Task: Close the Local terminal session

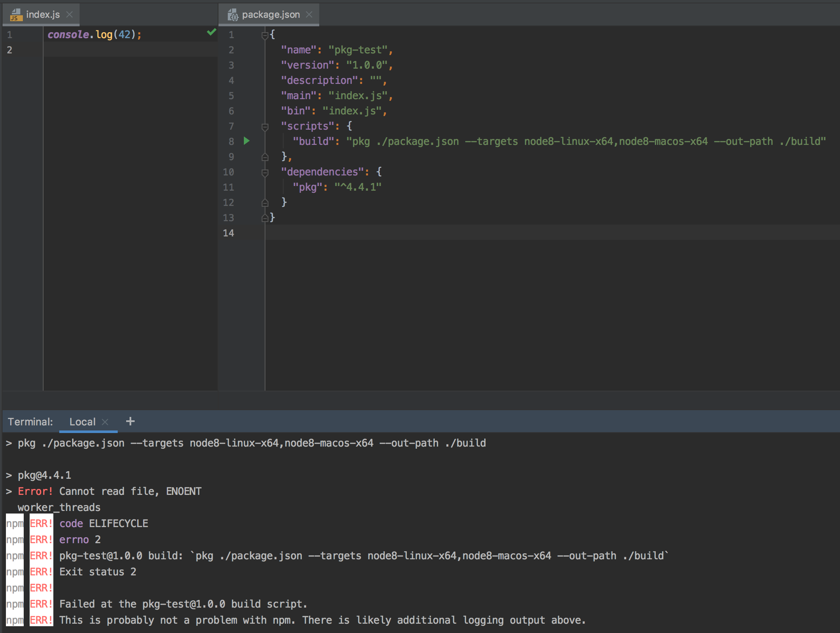Action: tap(105, 421)
